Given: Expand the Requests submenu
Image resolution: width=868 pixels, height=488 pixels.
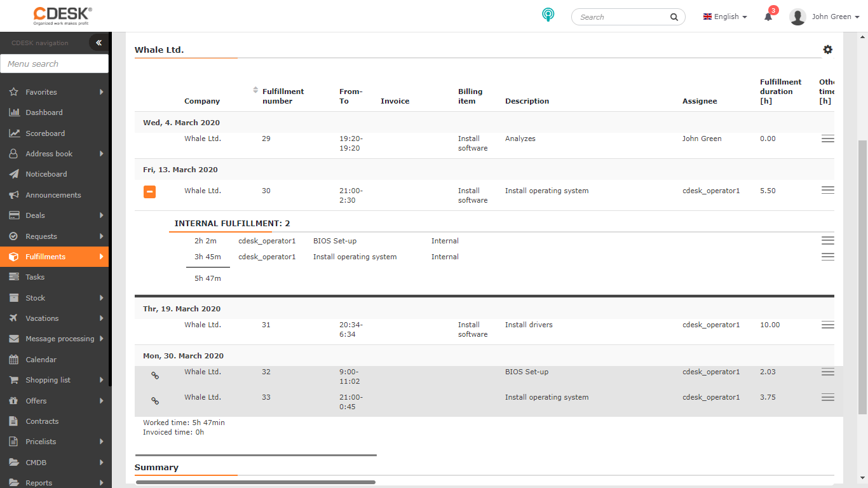Looking at the screenshot, I should click(x=102, y=236).
